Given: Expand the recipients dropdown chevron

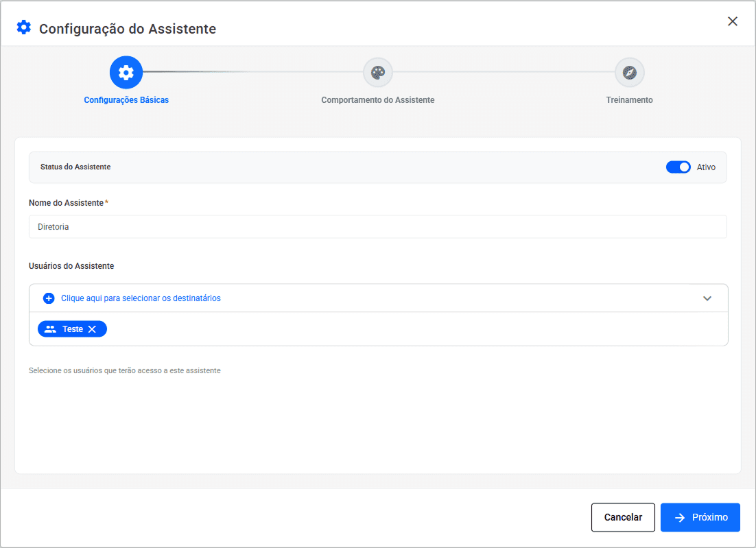Looking at the screenshot, I should tap(707, 298).
